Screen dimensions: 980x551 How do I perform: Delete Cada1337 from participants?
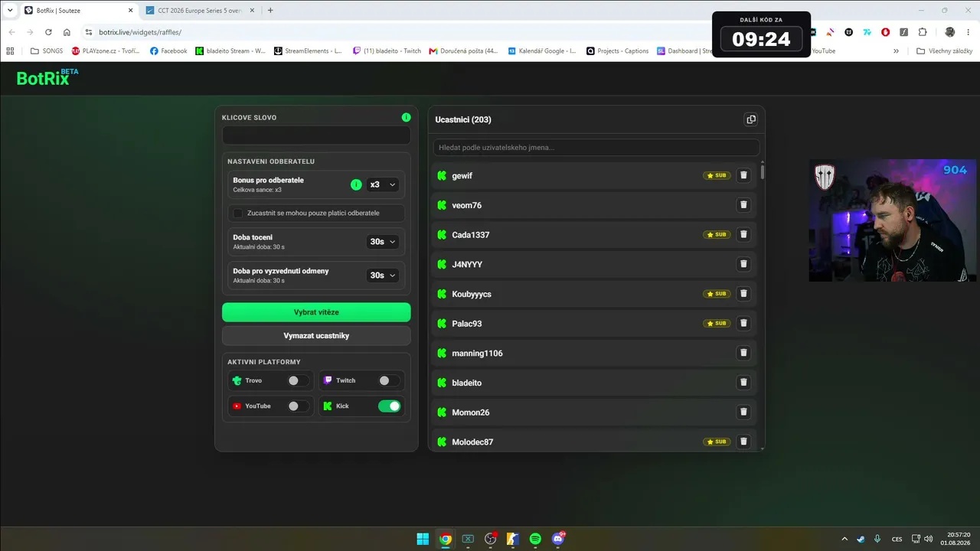(x=743, y=234)
